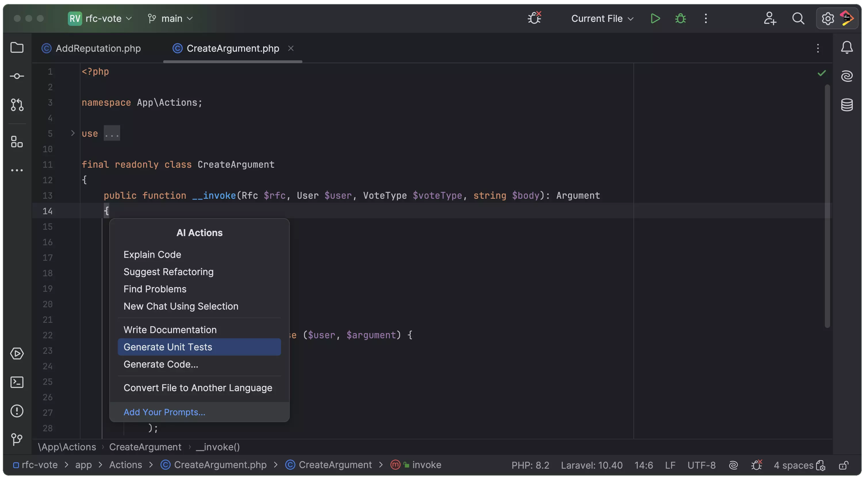868x479 pixels.
Task: Open the Project tool window
Action: 17,47
